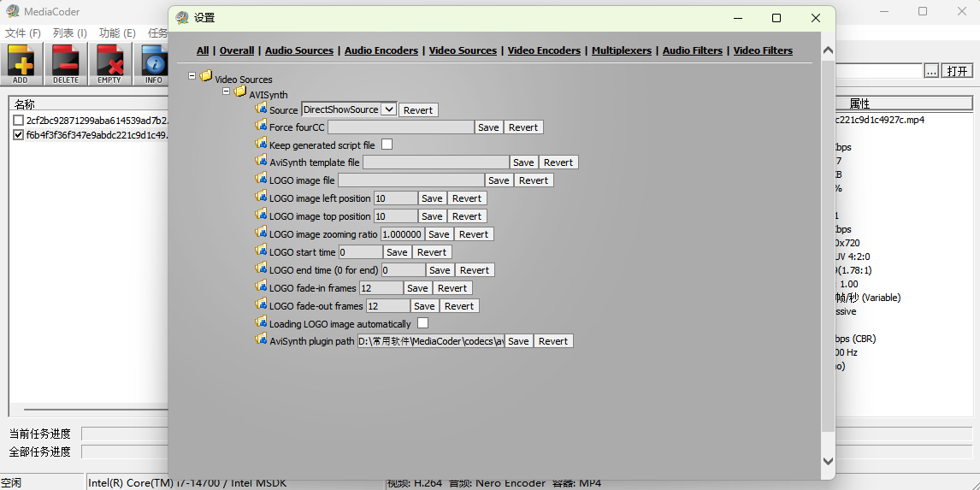The image size is (980, 490).
Task: Open the Video Filters section
Action: click(x=763, y=50)
